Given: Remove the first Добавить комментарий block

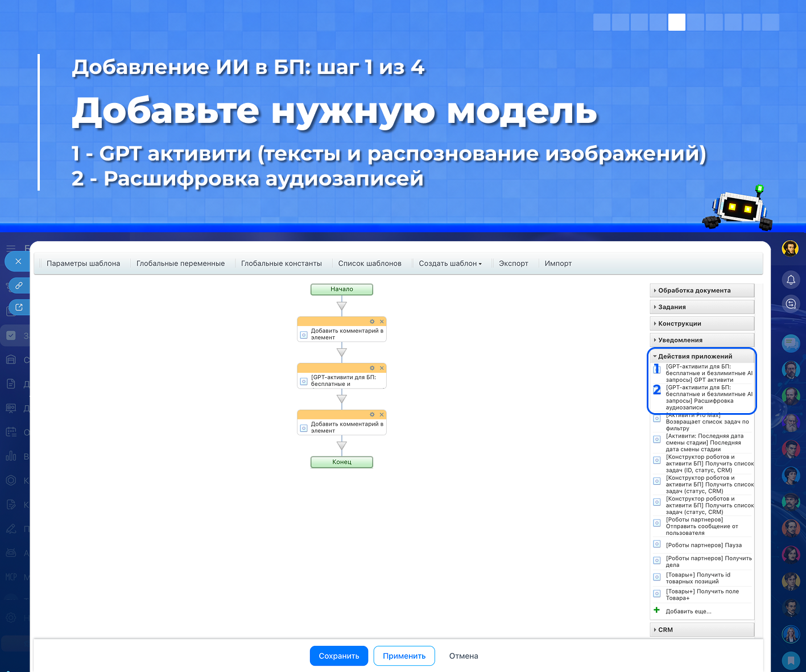Looking at the screenshot, I should (x=382, y=321).
